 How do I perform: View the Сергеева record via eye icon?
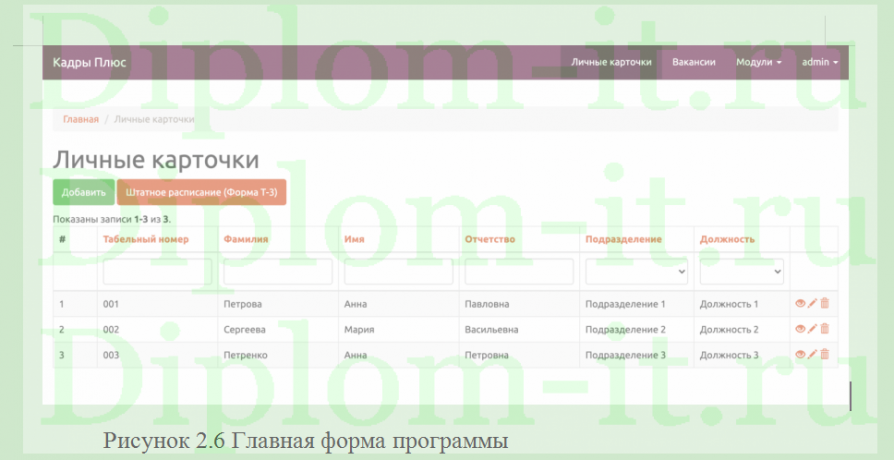coord(800,329)
